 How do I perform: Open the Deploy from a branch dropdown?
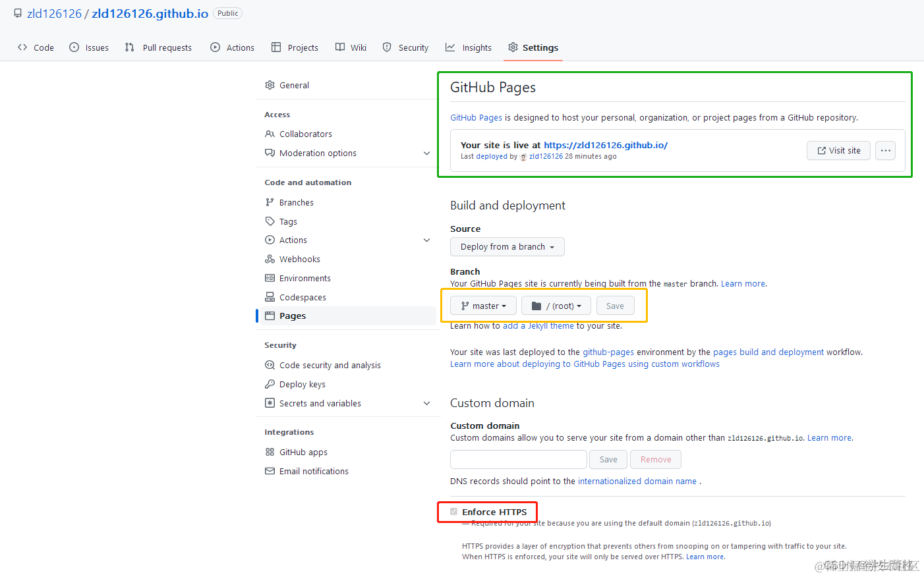pyautogui.click(x=507, y=246)
